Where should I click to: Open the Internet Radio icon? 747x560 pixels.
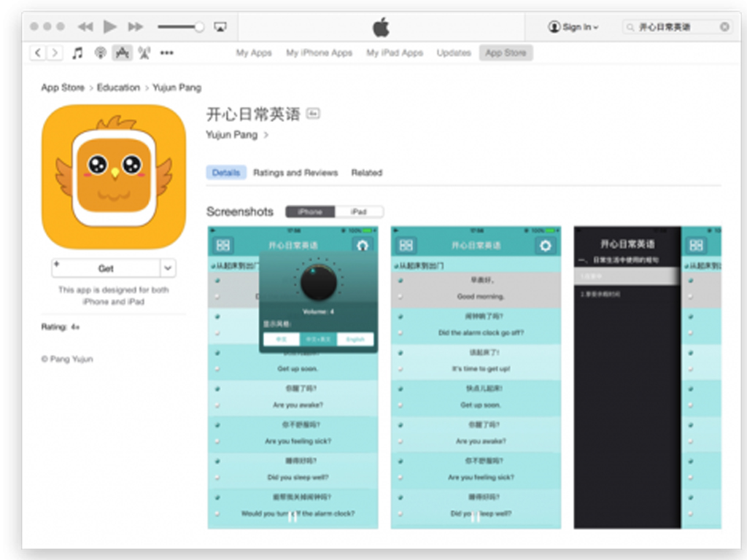click(144, 52)
